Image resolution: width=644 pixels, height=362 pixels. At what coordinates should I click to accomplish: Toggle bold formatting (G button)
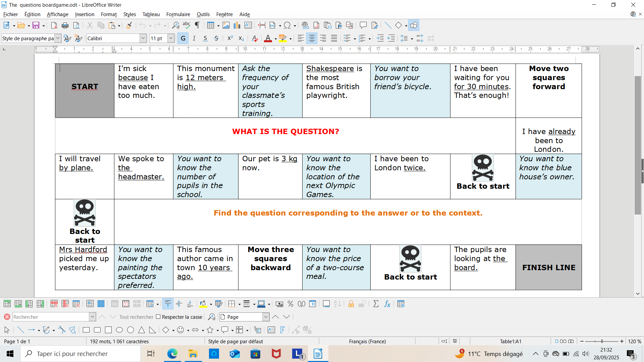(x=183, y=38)
